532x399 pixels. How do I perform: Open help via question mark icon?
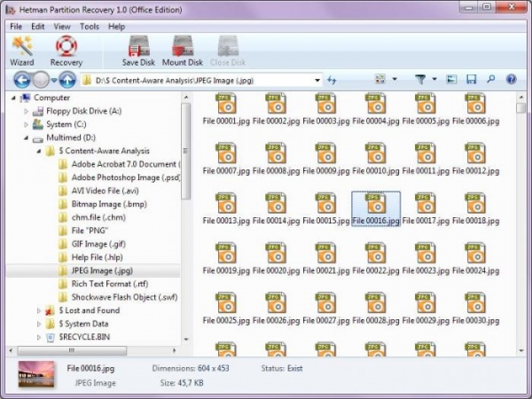pos(511,80)
